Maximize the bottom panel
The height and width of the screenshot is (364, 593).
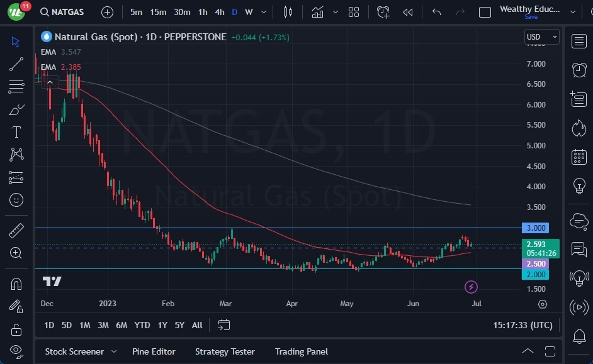pos(550,351)
